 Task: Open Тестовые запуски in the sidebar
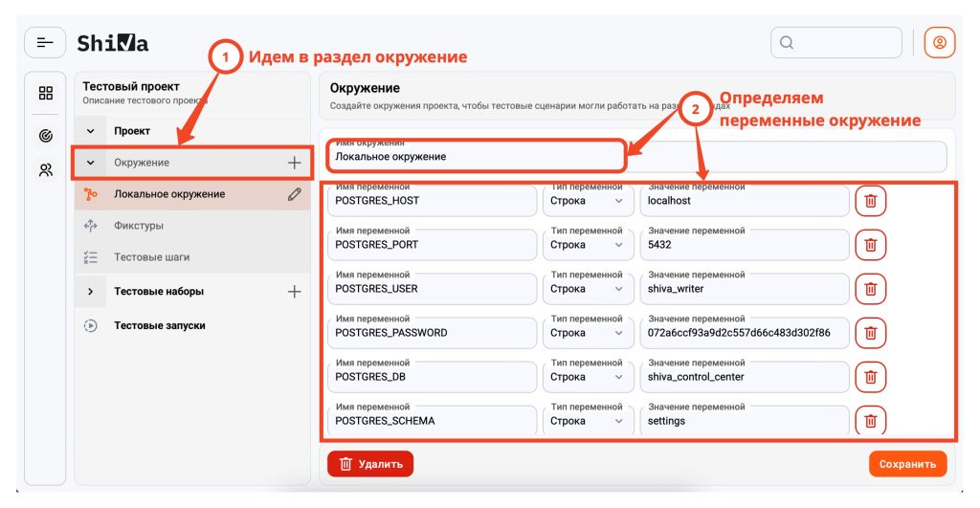point(159,326)
